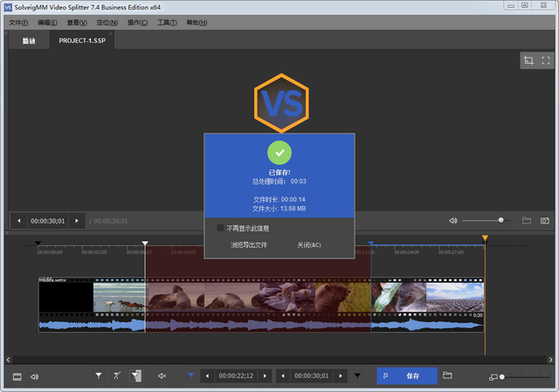Switch to the PROJECT-1.SSP tab

click(x=82, y=41)
